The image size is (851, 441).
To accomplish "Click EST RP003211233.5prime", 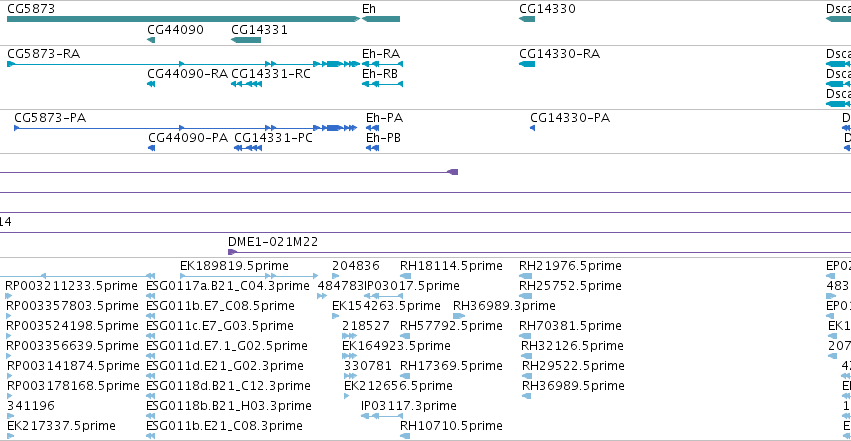I will click(x=71, y=286).
